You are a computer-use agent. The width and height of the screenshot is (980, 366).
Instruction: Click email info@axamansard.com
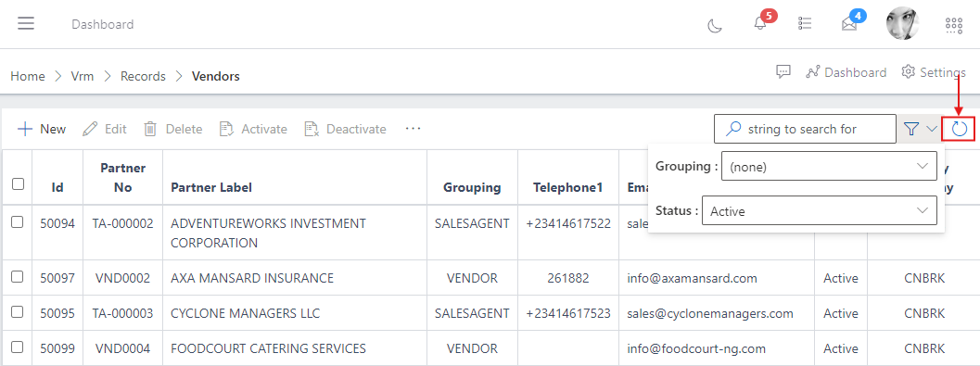coord(693,278)
